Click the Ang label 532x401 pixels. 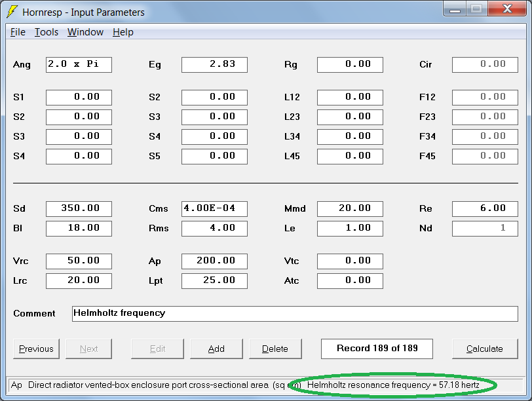22,64
